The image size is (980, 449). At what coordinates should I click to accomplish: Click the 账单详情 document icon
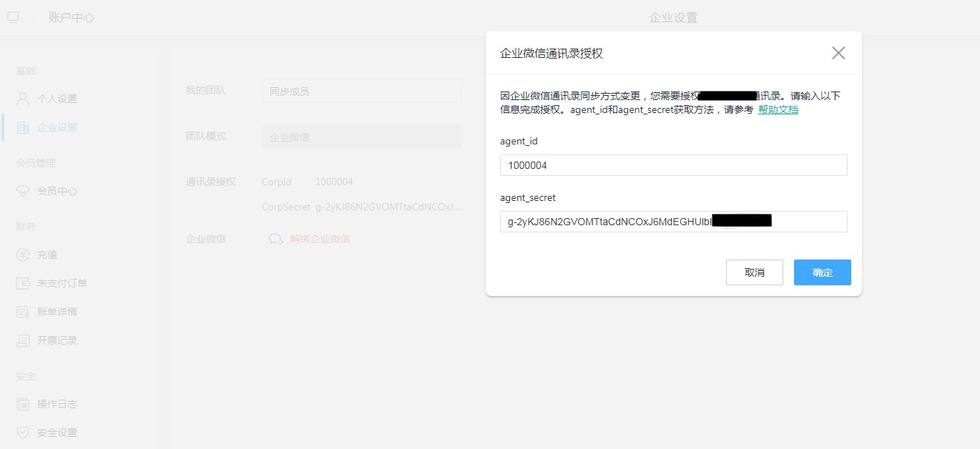click(x=23, y=312)
